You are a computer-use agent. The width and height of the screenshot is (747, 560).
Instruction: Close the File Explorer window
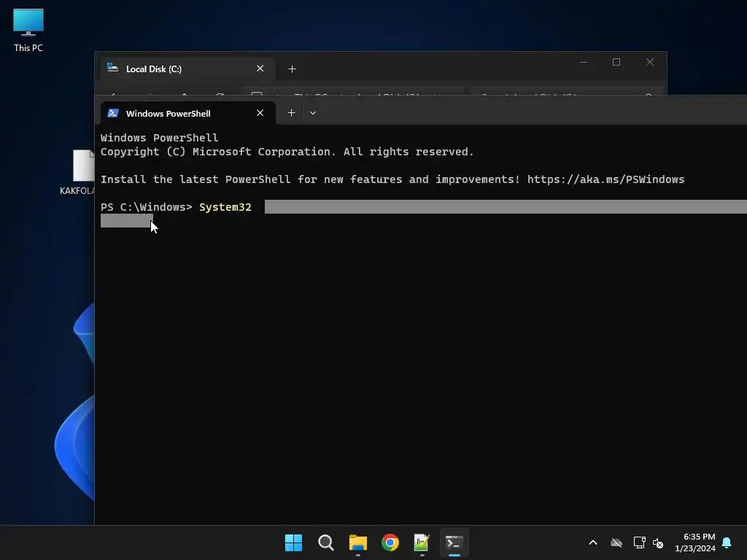[650, 63]
